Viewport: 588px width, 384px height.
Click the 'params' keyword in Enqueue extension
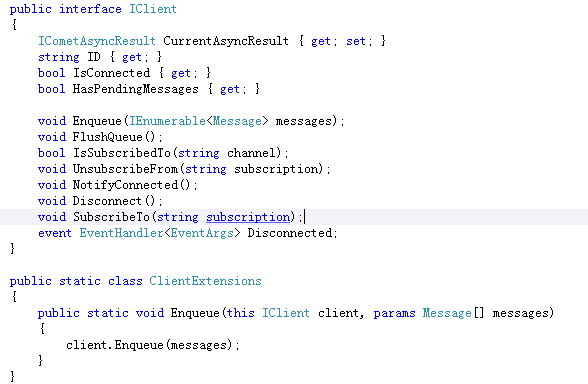point(394,313)
